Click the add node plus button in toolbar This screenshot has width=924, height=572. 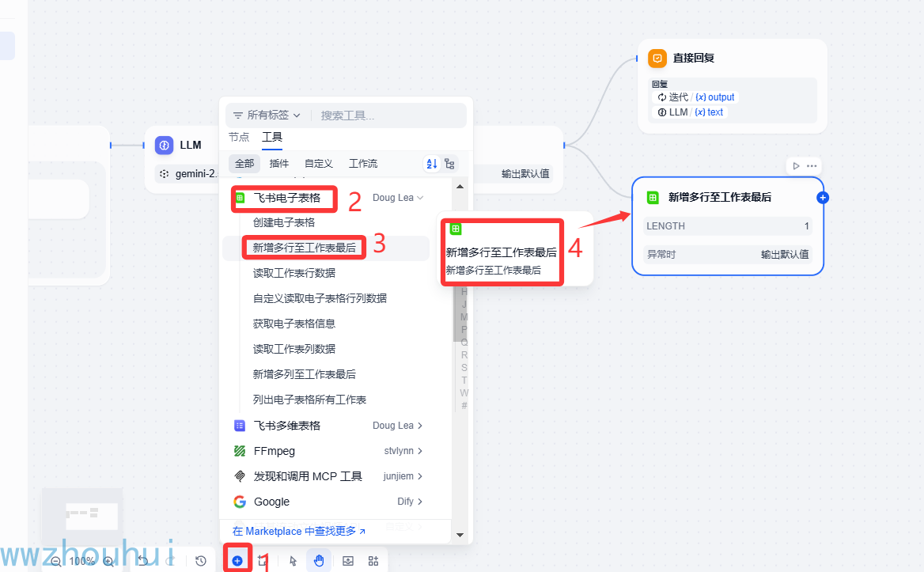tap(237, 561)
